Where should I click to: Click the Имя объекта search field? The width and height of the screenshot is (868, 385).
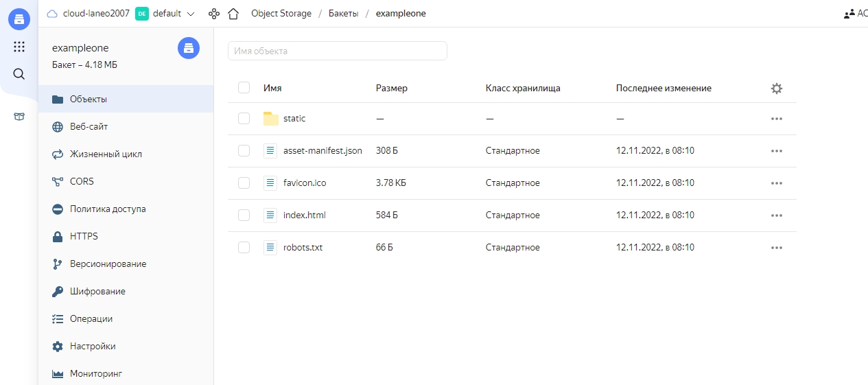point(337,51)
